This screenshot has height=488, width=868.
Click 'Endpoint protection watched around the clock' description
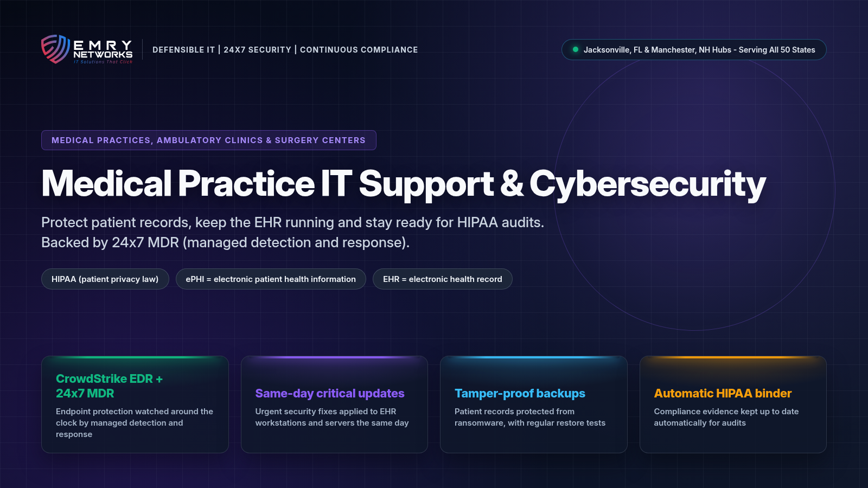click(x=135, y=423)
